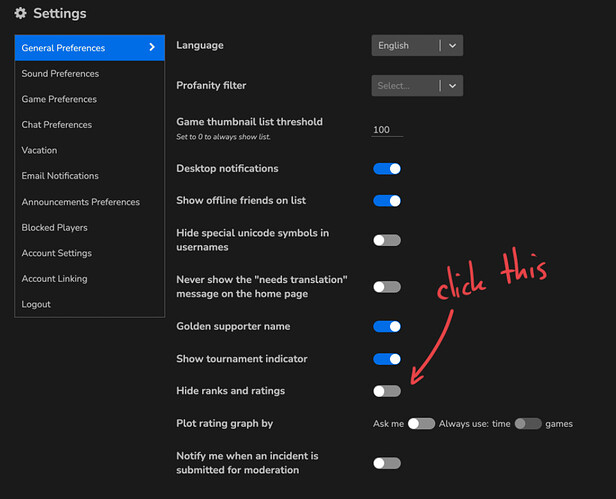Enable Hide special unicode symbols toggle
This screenshot has width=616, height=499.
point(387,240)
